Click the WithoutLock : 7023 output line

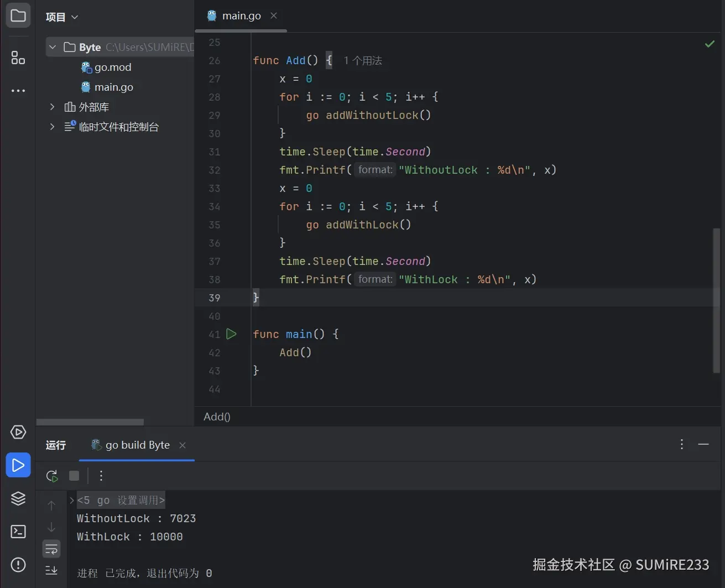click(136, 518)
